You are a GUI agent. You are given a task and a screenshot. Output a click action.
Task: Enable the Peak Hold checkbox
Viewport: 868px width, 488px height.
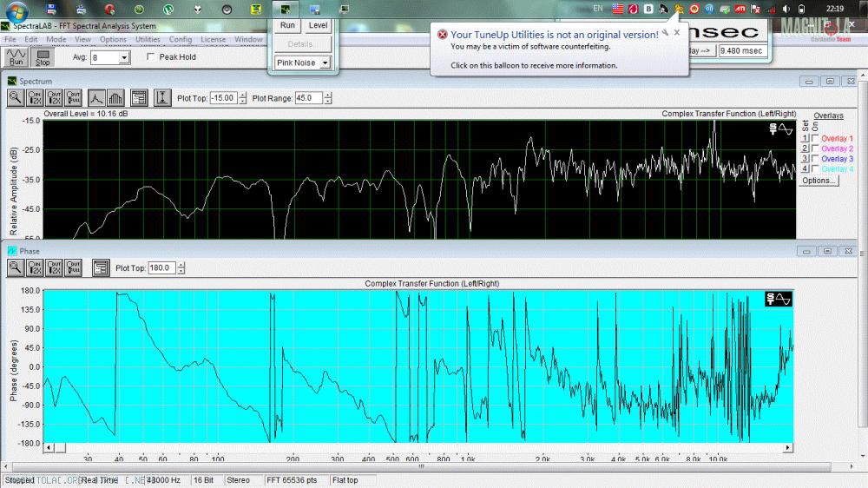[x=150, y=56]
